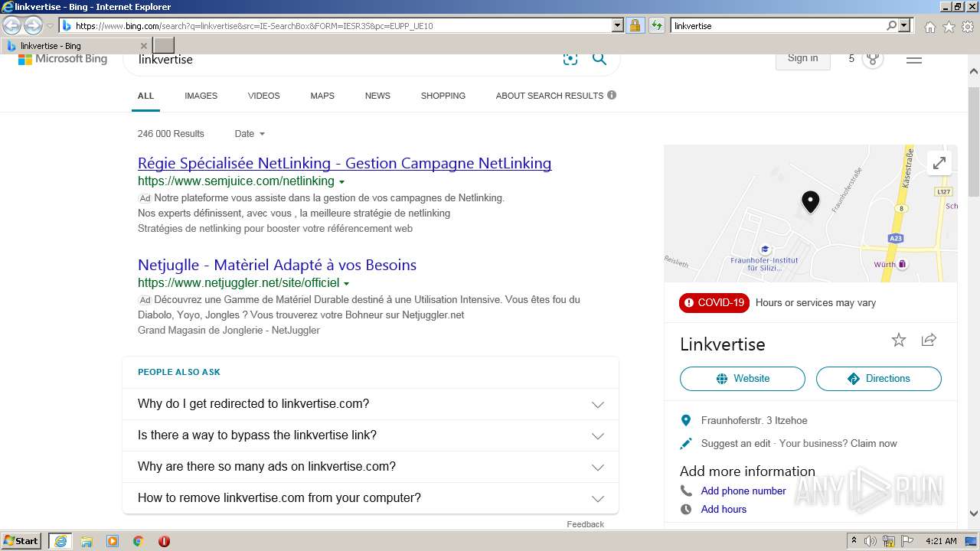Open the netjuggler.net ad URL dropdown arrow

coord(346,284)
